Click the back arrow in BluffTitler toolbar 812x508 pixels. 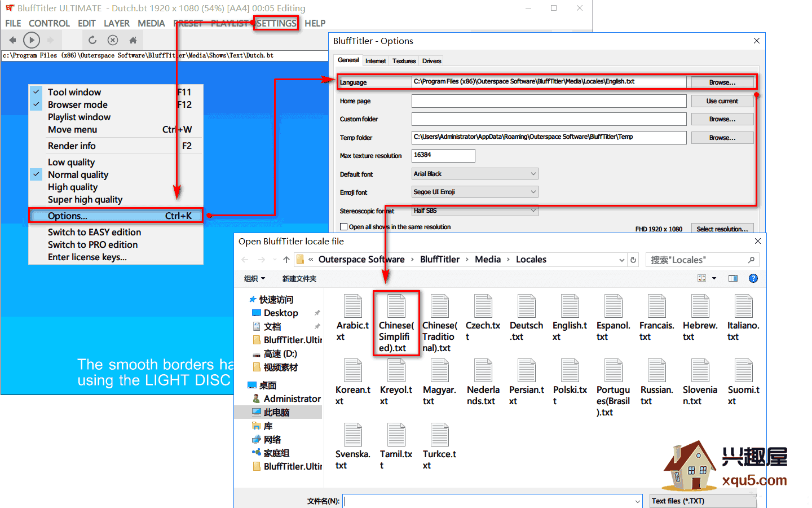click(x=12, y=40)
